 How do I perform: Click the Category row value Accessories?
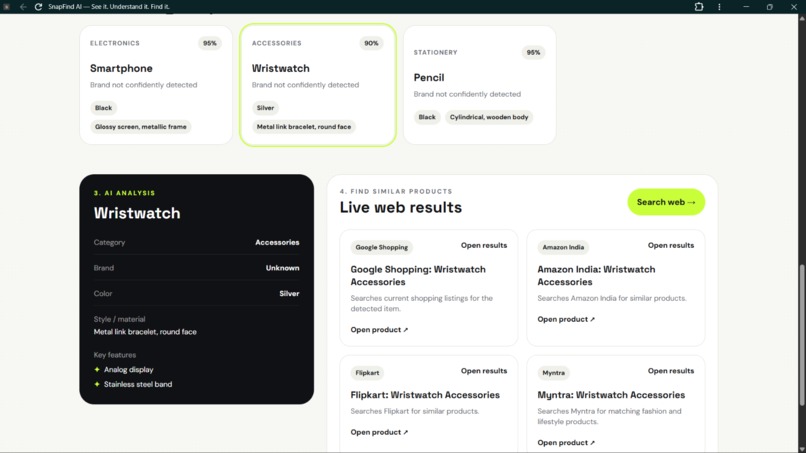point(277,242)
